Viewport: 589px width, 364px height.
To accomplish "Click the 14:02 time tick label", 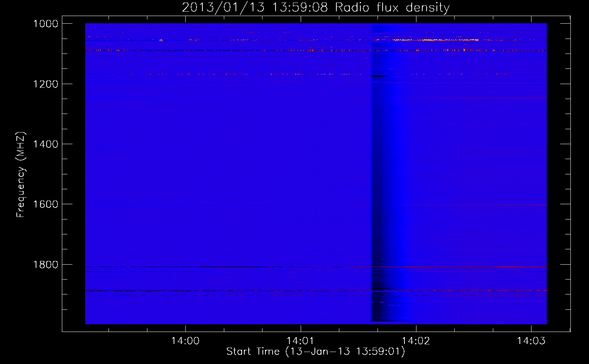I will point(416,341).
